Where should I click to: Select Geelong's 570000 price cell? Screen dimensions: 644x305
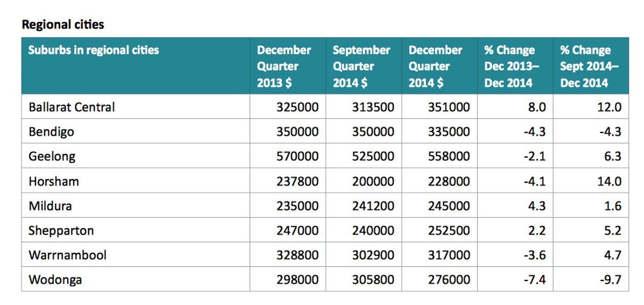point(297,156)
